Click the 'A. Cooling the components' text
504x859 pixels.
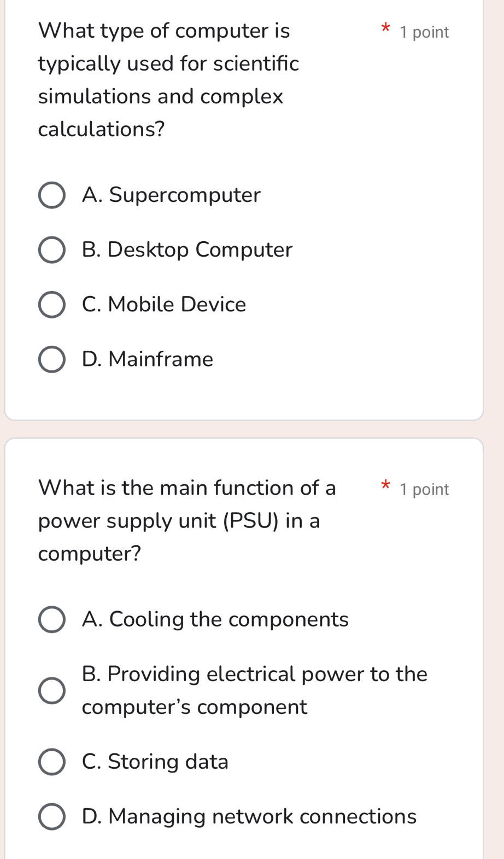(x=215, y=619)
